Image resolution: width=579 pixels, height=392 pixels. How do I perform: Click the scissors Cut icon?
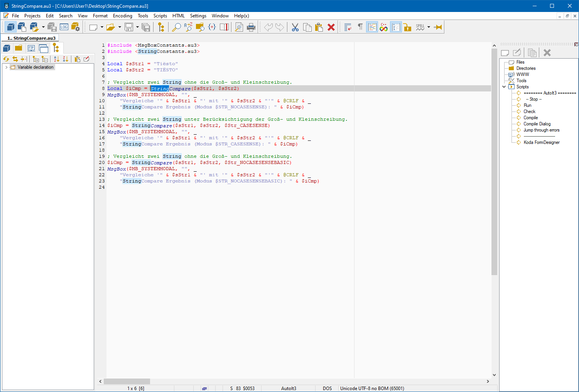point(295,27)
